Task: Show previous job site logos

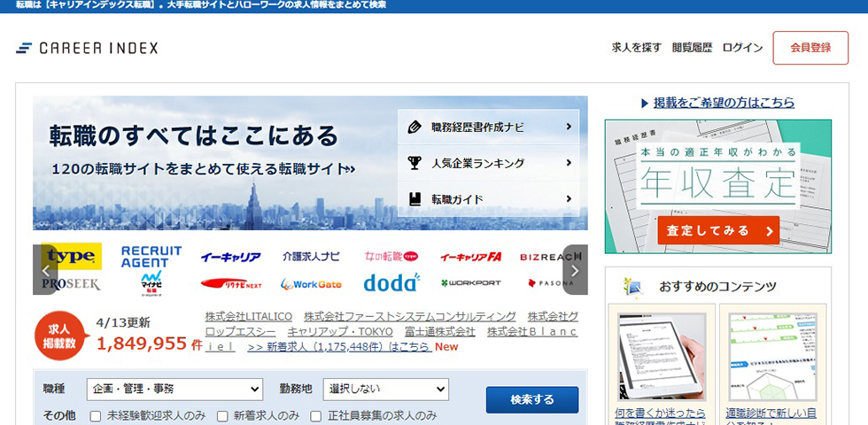Action: [x=46, y=270]
